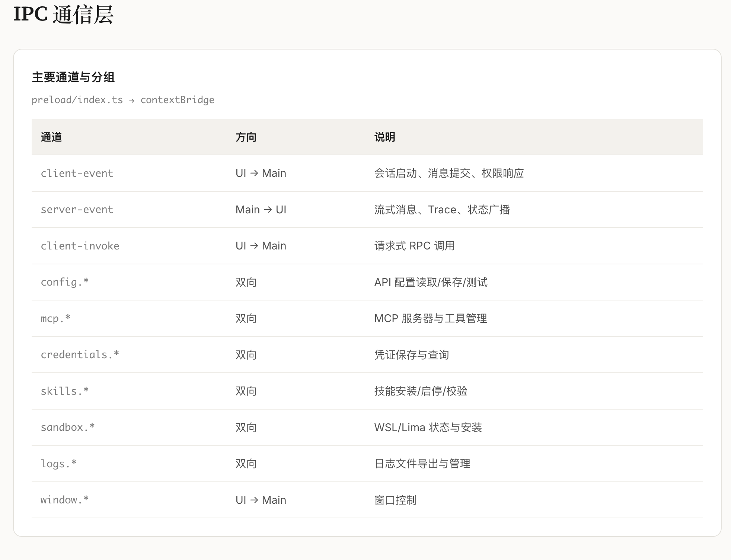Click the IPC 通信层 page heading
Image resolution: width=731 pixels, height=560 pixels.
63,15
